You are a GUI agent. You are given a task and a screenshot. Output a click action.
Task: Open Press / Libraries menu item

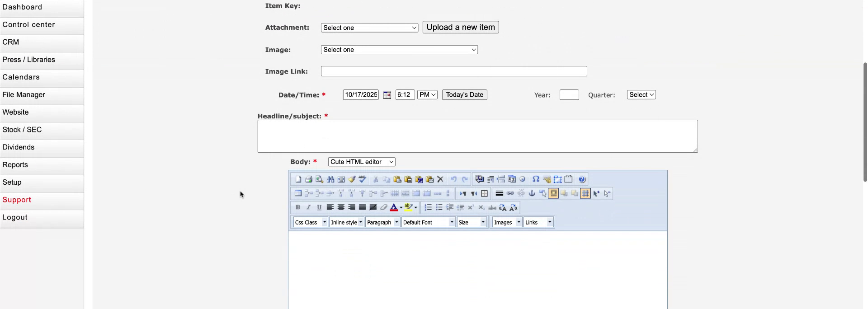coord(42,60)
